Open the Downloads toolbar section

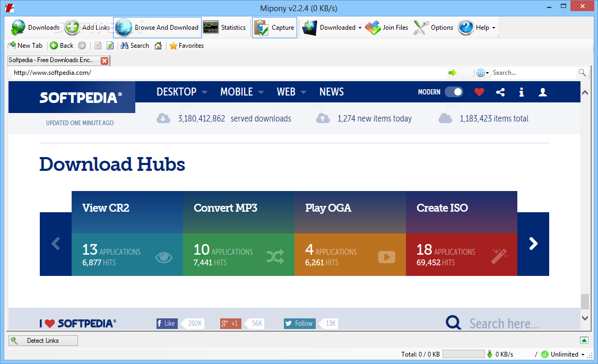[x=35, y=28]
